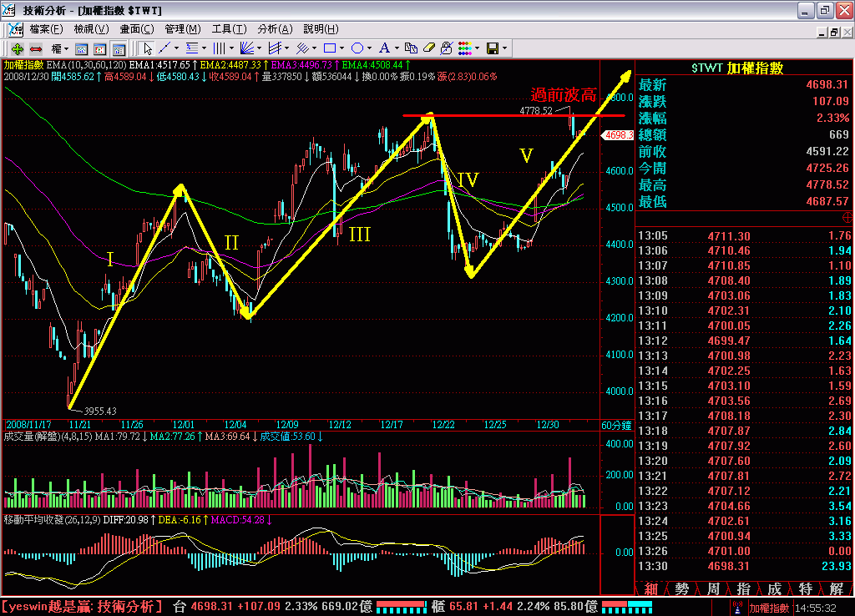Click the $TWT 加權指數 quote panel header
The image size is (855, 616).
(x=737, y=68)
